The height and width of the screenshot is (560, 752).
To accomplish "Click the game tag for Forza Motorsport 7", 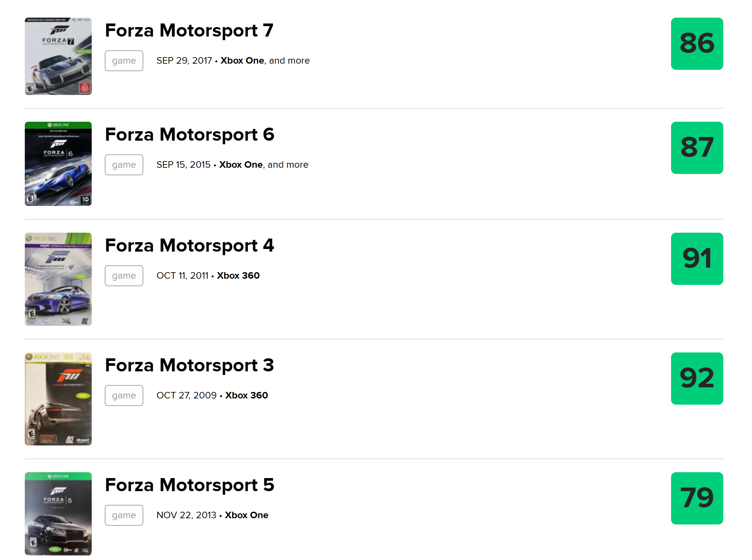I will [124, 61].
